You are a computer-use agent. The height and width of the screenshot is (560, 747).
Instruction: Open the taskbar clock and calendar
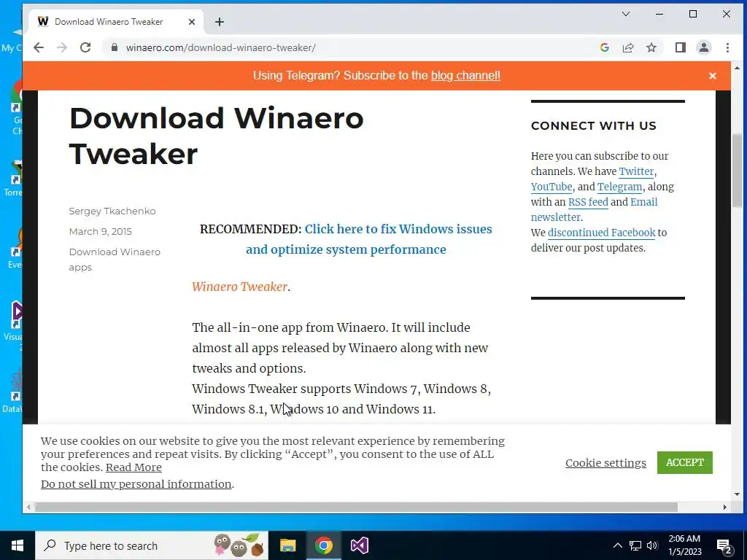tap(684, 545)
